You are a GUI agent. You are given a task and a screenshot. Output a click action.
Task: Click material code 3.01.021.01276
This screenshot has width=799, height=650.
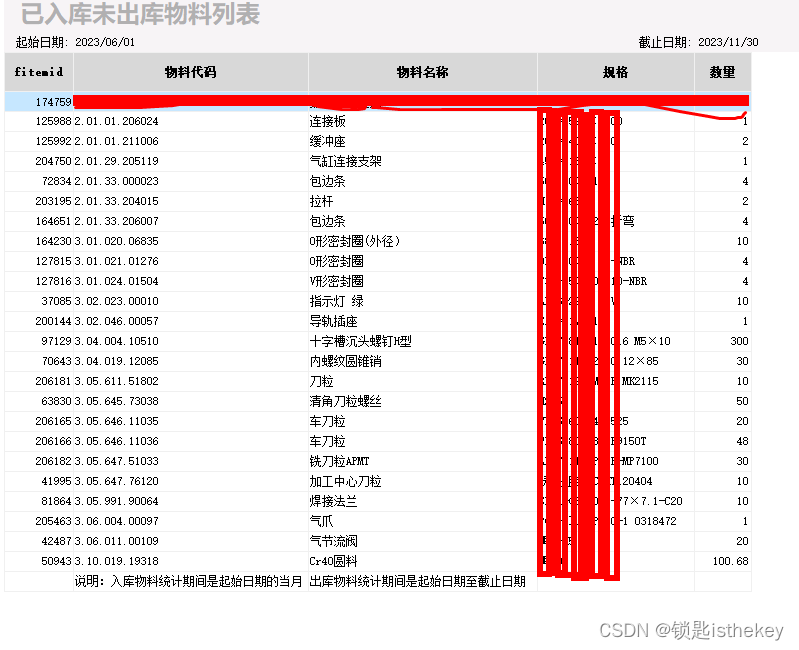116,261
